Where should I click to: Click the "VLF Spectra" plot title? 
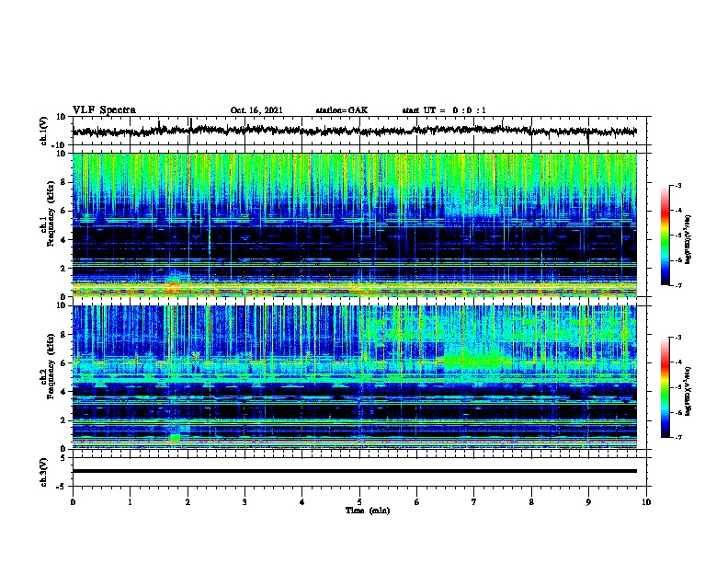pos(104,110)
